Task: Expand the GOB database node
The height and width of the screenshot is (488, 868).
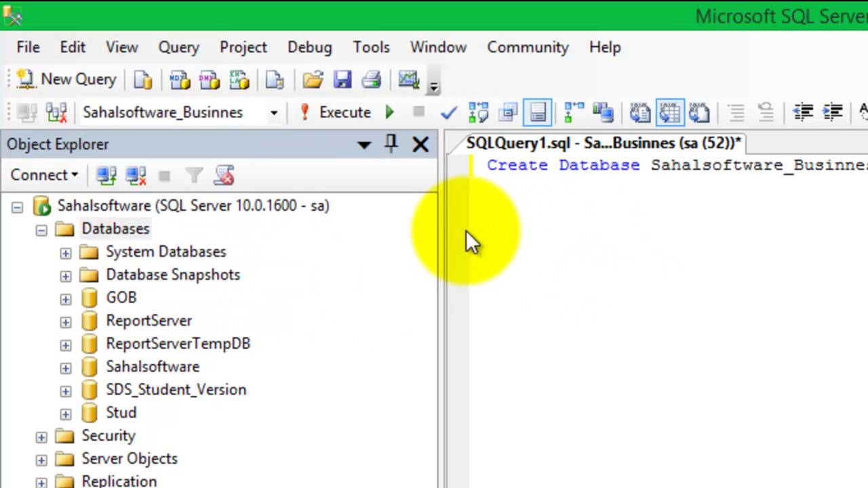Action: tap(65, 299)
